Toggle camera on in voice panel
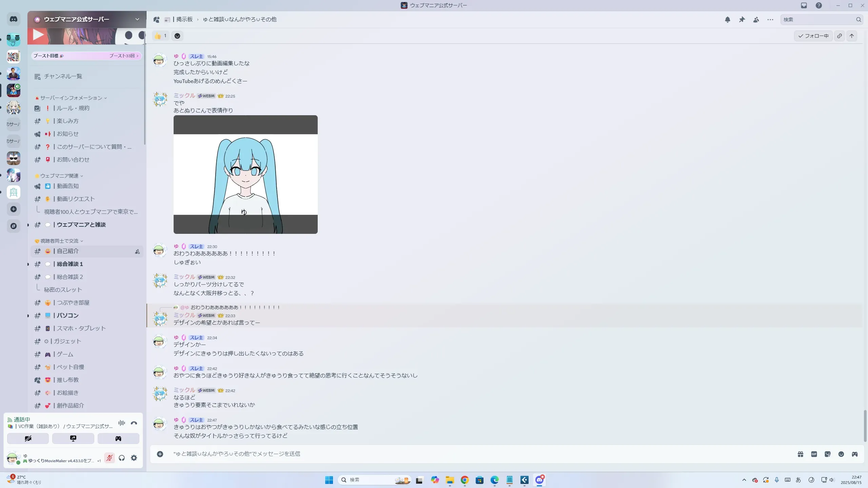Viewport: 868px width, 488px height. [28, 439]
